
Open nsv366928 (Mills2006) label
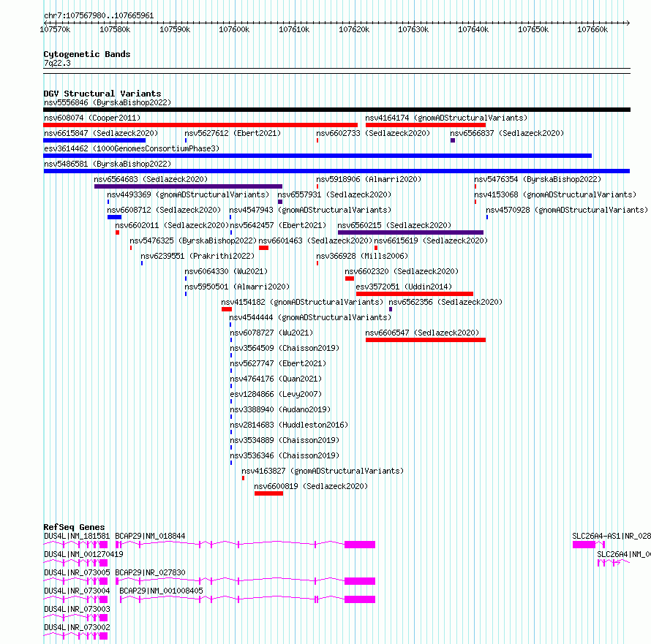point(362,256)
